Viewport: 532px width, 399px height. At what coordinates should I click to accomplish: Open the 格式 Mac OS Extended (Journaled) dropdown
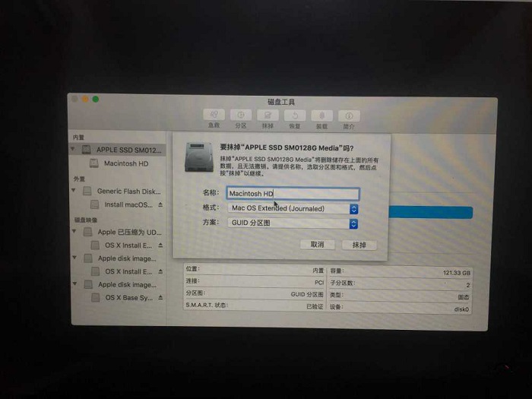pyautogui.click(x=293, y=208)
